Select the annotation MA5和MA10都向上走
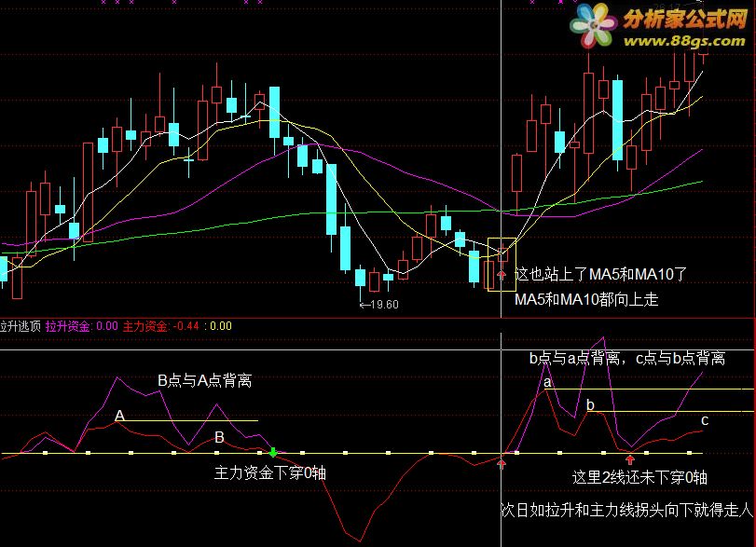 point(586,299)
